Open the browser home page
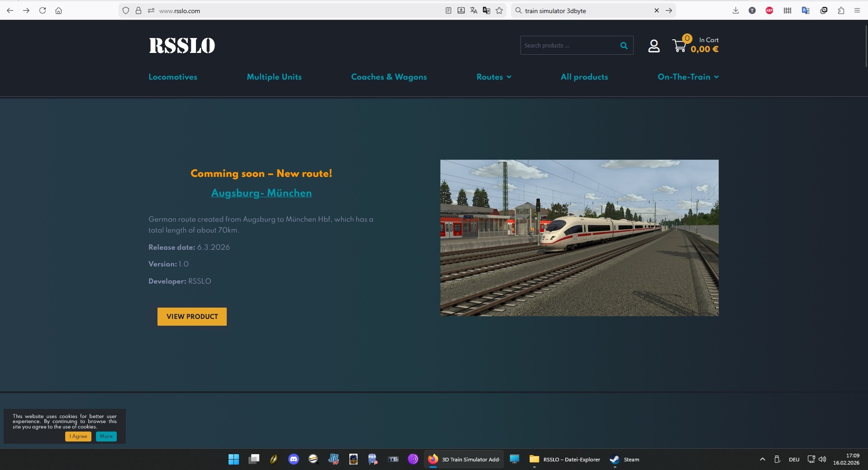The image size is (868, 470). pos(58,10)
